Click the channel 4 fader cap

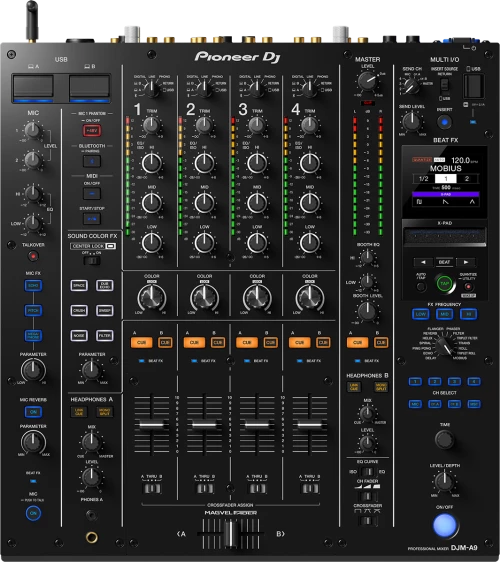pos(309,425)
